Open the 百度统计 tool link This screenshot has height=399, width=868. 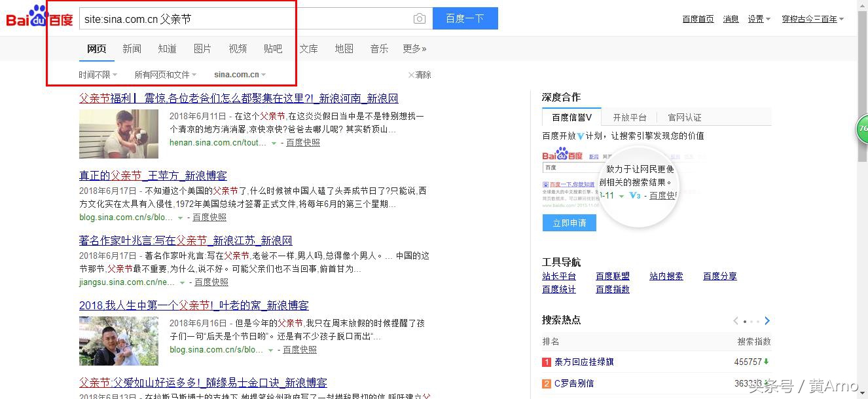[559, 289]
